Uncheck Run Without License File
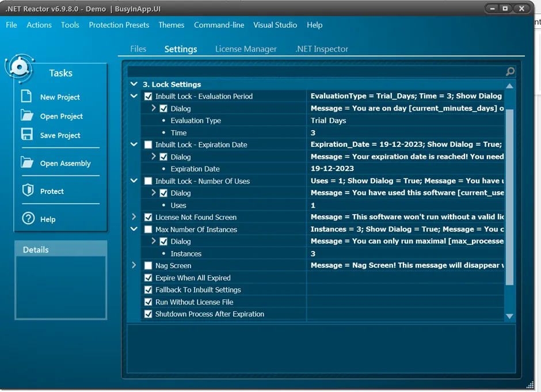Screen dimensions: 541x392 coord(148,302)
